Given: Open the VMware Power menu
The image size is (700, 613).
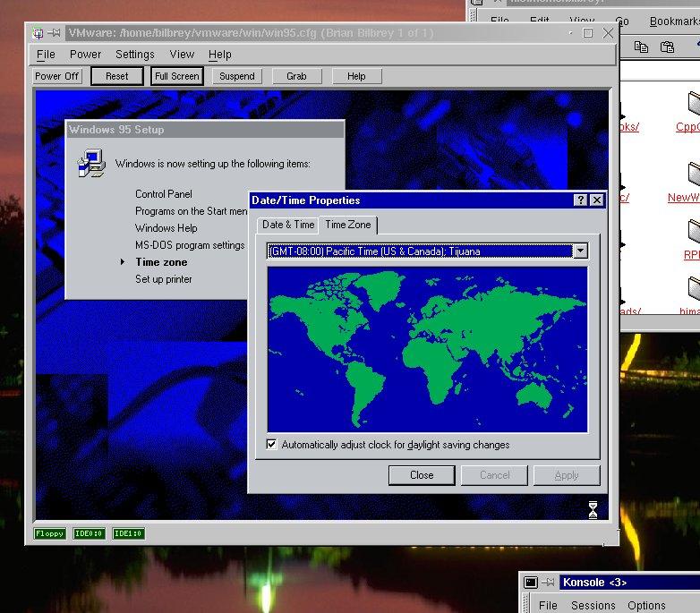Looking at the screenshot, I should pyautogui.click(x=86, y=55).
